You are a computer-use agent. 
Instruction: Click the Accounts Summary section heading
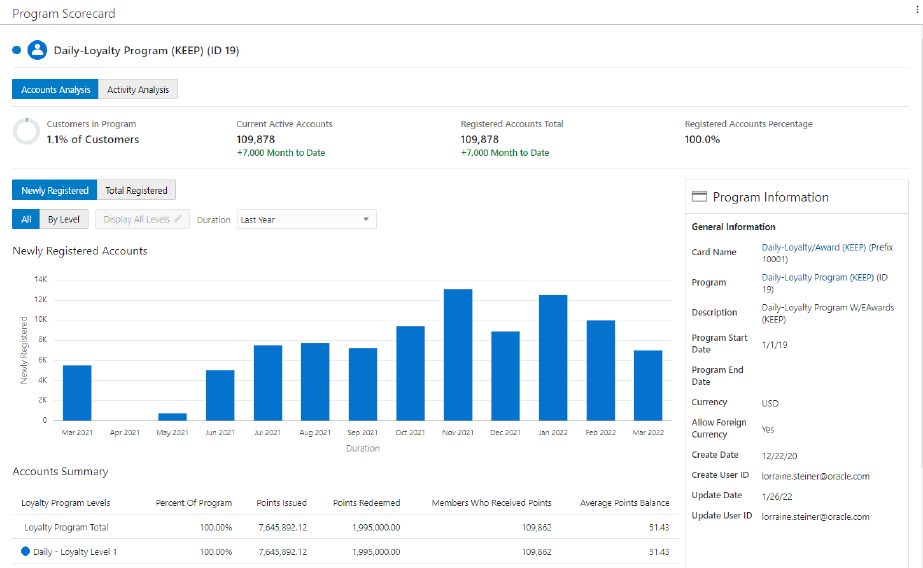click(61, 471)
